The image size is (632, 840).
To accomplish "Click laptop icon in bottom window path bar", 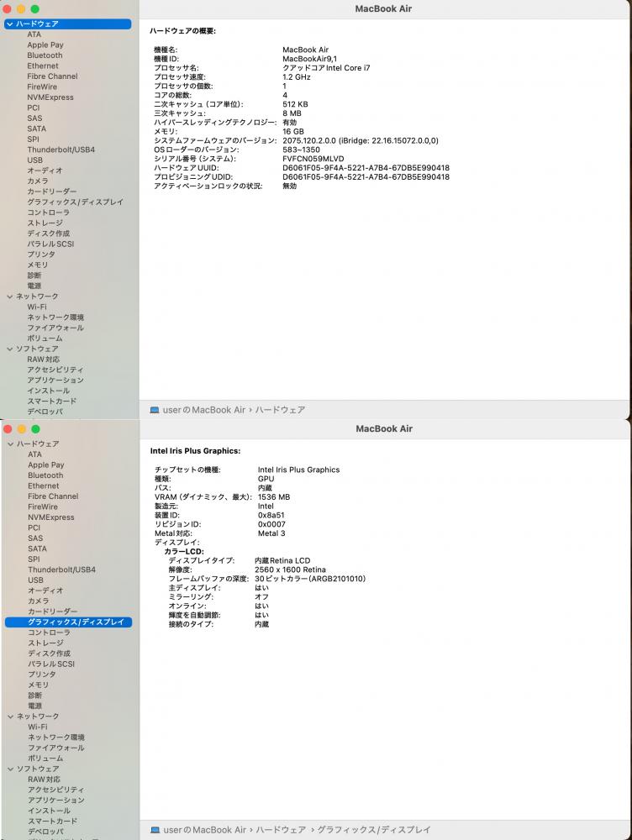I will pos(155,830).
